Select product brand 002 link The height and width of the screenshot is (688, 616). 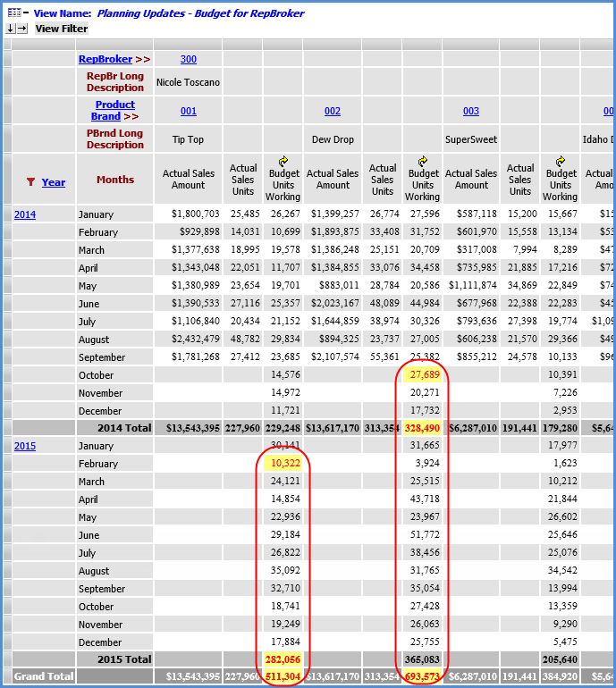pos(332,112)
